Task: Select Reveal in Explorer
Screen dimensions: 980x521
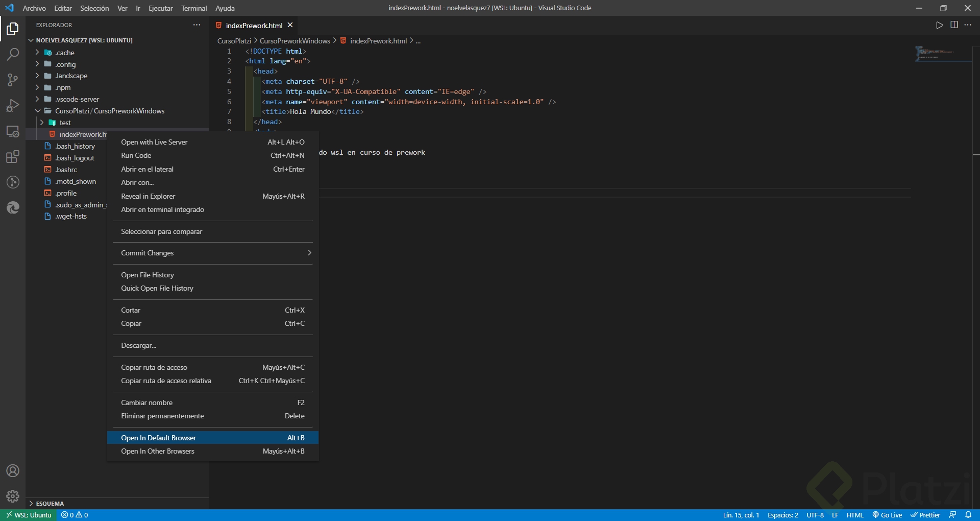Action: point(213,196)
